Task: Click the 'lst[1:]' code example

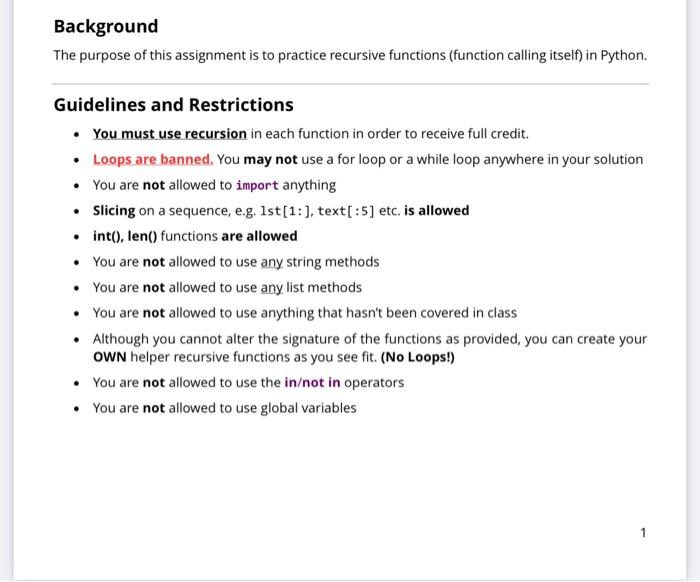Action: (x=286, y=211)
